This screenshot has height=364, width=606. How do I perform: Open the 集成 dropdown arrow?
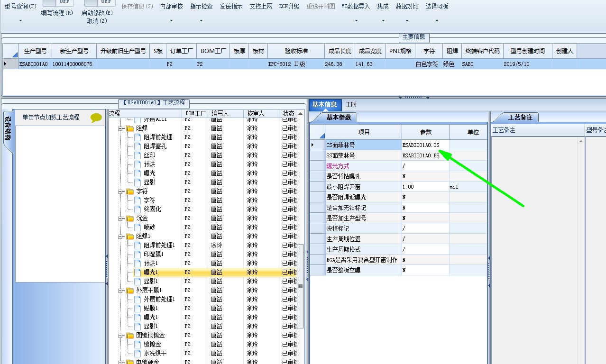pyautogui.click(x=383, y=21)
